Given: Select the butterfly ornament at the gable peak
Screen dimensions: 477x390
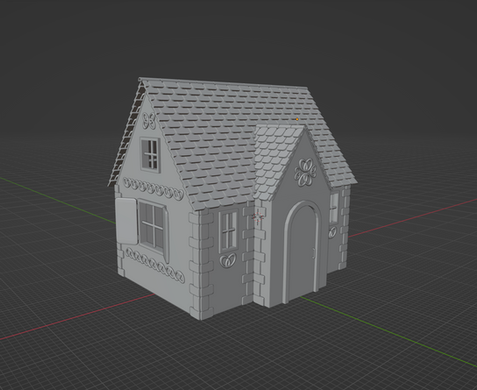Looking at the screenshot, I should pos(149,121).
